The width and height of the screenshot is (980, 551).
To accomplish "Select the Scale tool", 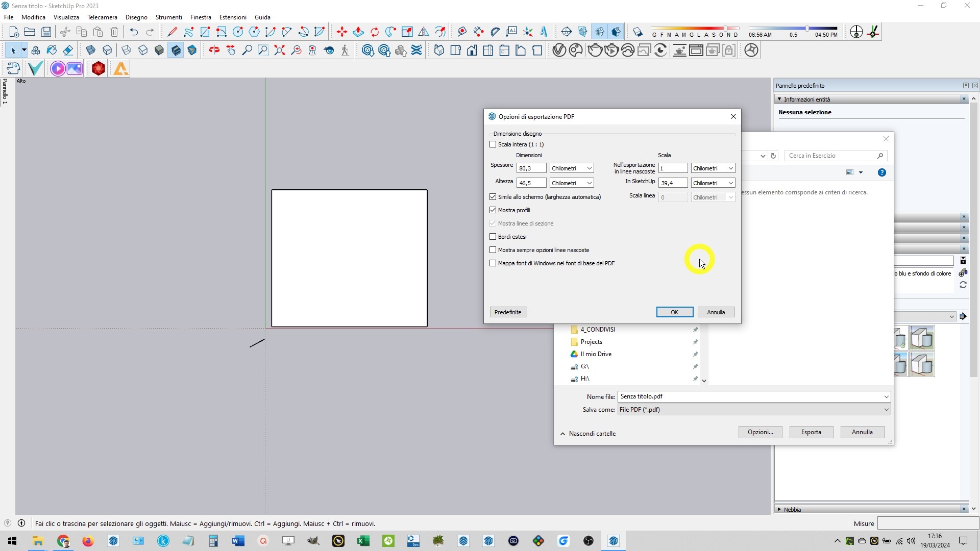I will coord(407,32).
